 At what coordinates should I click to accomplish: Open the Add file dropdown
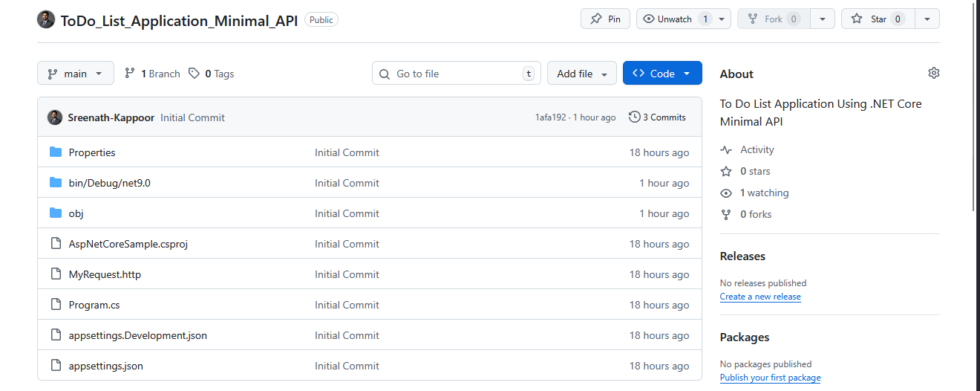(x=582, y=73)
